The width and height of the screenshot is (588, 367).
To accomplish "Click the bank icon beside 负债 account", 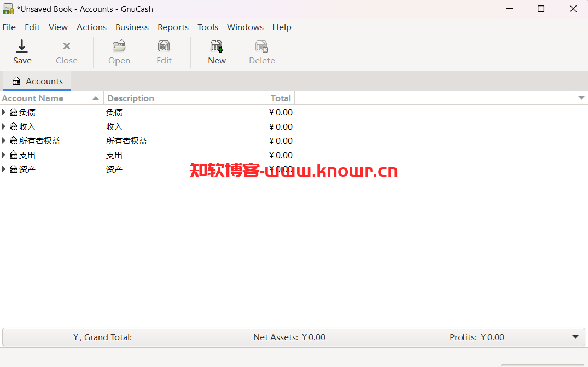I will 14,112.
